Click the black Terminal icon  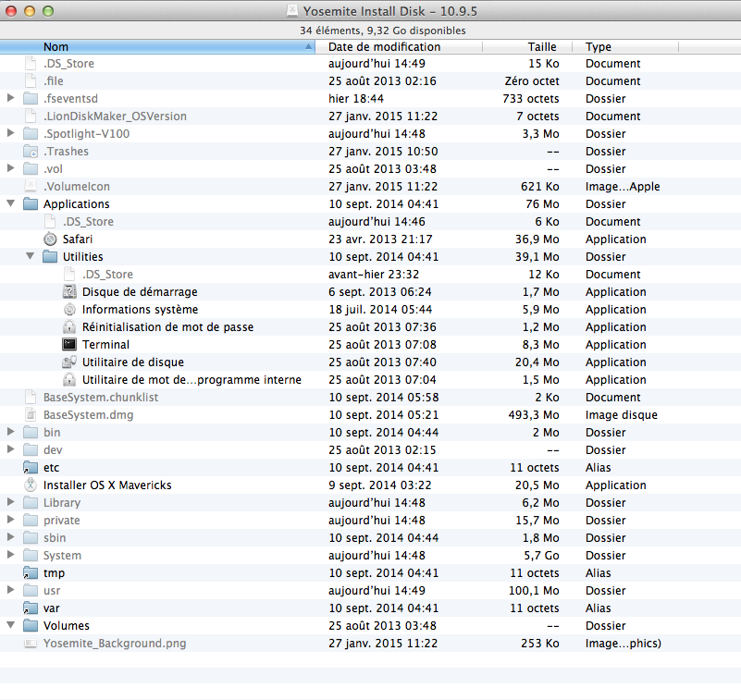[69, 344]
